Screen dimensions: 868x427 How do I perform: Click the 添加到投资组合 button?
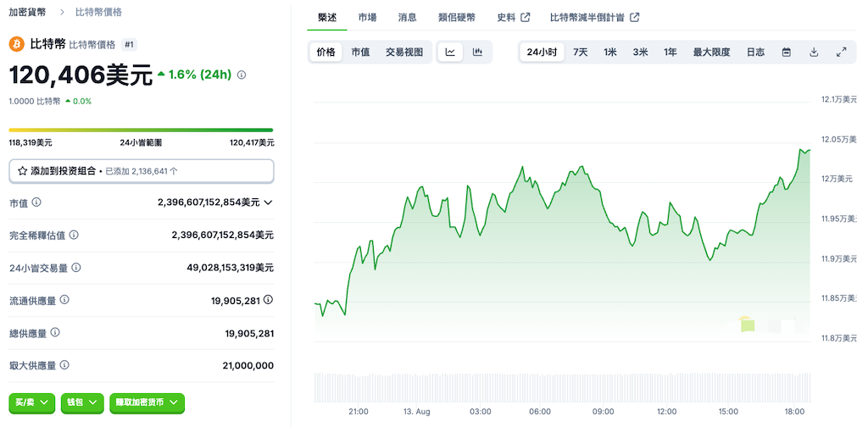tap(141, 170)
